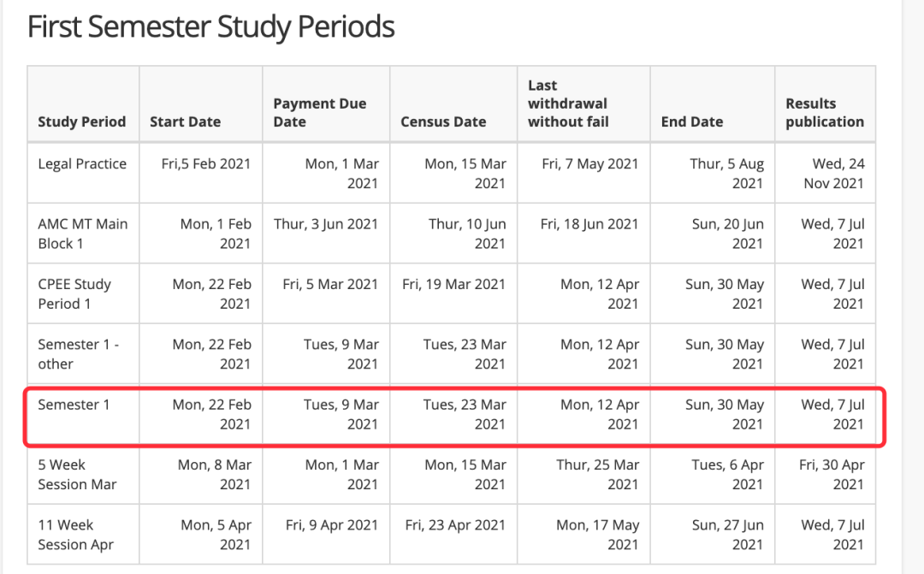This screenshot has width=924, height=574.
Task: Select the 5 Week Session Mar cell
Action: (x=77, y=475)
